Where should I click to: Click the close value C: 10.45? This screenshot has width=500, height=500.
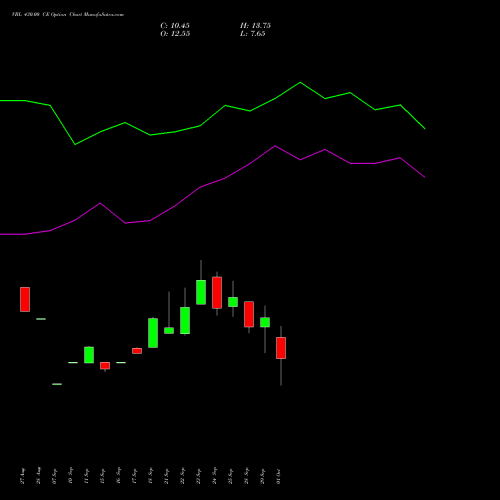[x=175, y=26]
